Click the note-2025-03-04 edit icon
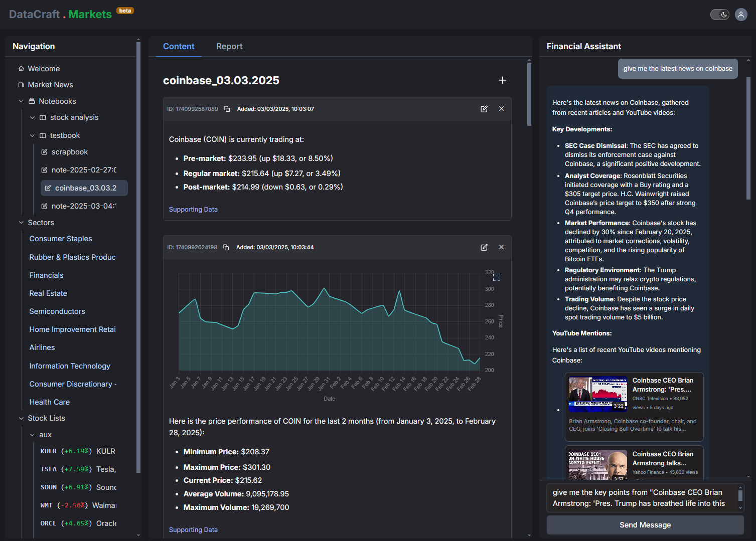Image resolution: width=756 pixels, height=541 pixels. tap(44, 206)
